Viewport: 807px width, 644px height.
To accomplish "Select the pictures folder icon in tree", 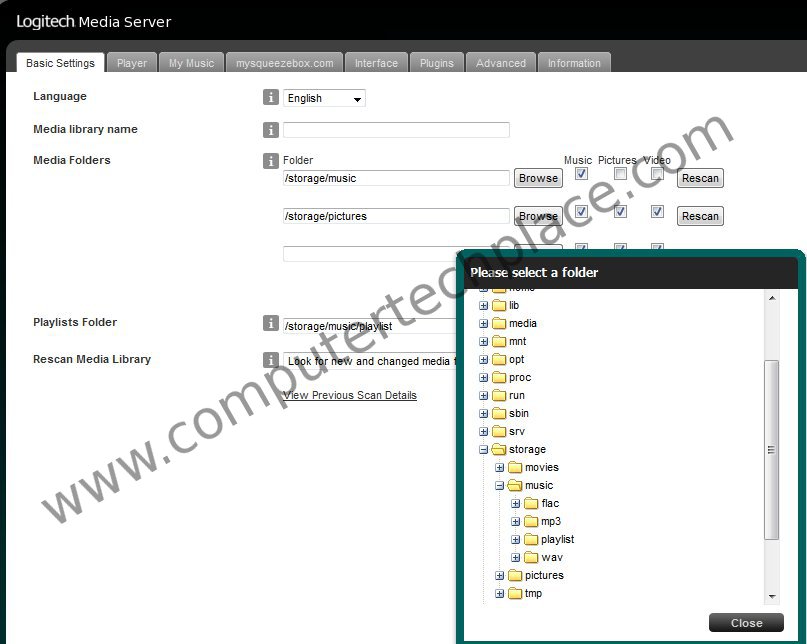I will (x=515, y=576).
